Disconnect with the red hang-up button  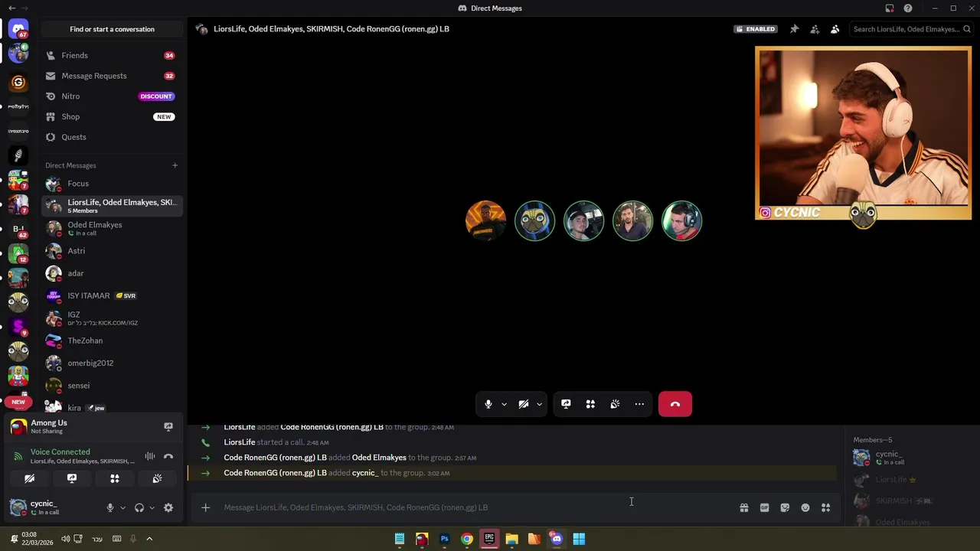point(675,404)
